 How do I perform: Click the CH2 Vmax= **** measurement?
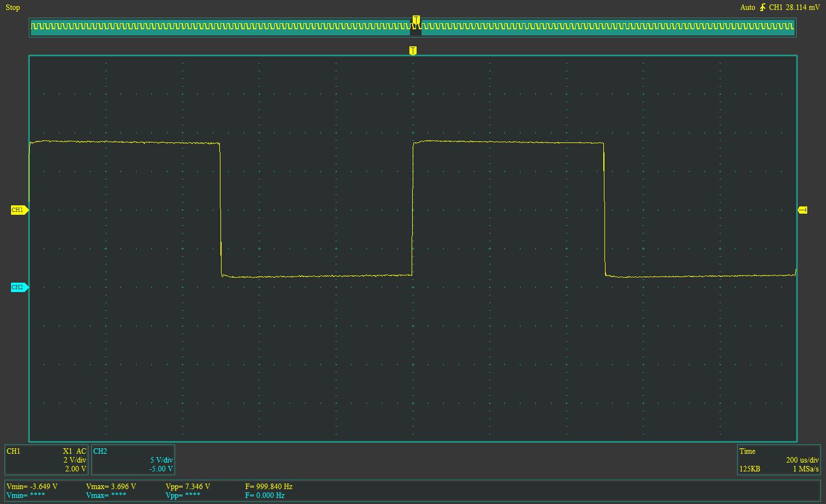(x=106, y=495)
